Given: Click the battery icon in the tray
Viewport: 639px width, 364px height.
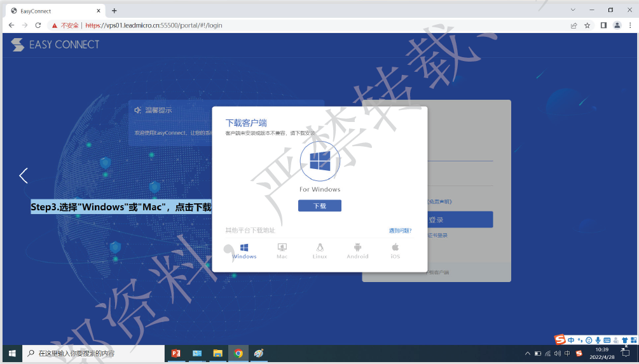Looking at the screenshot, I should [538, 353].
